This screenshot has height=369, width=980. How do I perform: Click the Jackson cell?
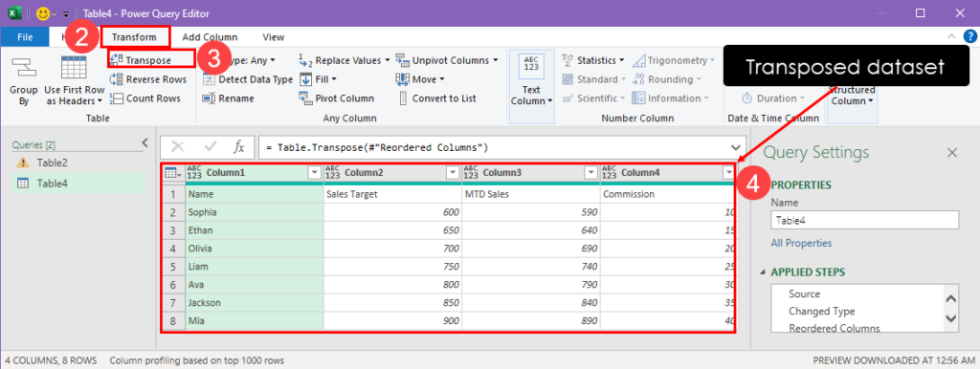pos(255,303)
